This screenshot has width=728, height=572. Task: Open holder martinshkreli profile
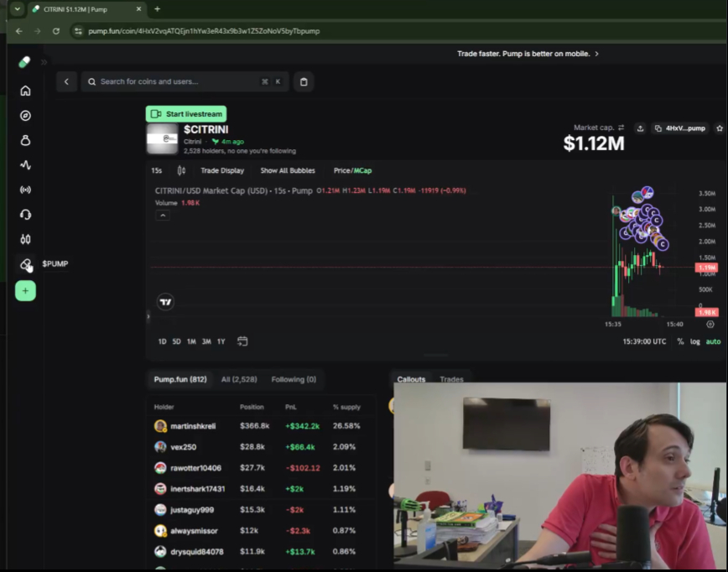tap(193, 426)
